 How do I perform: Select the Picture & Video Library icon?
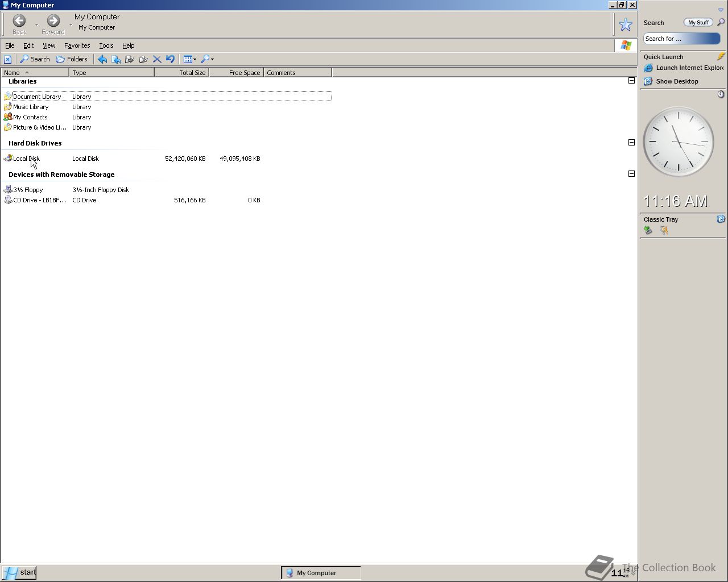[x=8, y=127]
